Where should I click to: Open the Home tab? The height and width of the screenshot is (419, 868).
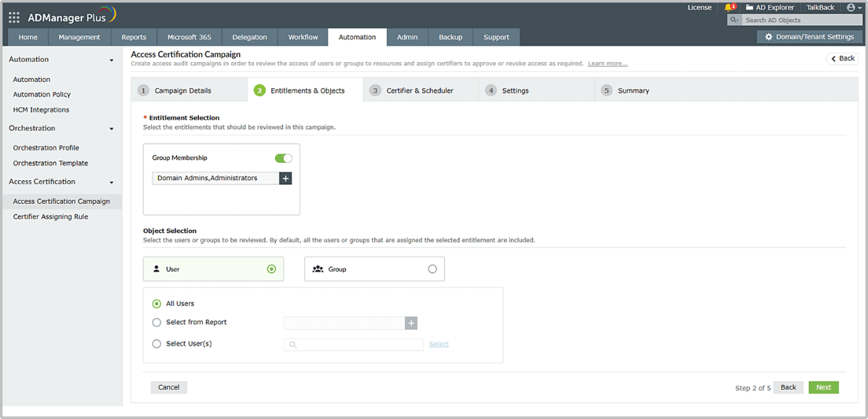pyautogui.click(x=28, y=37)
